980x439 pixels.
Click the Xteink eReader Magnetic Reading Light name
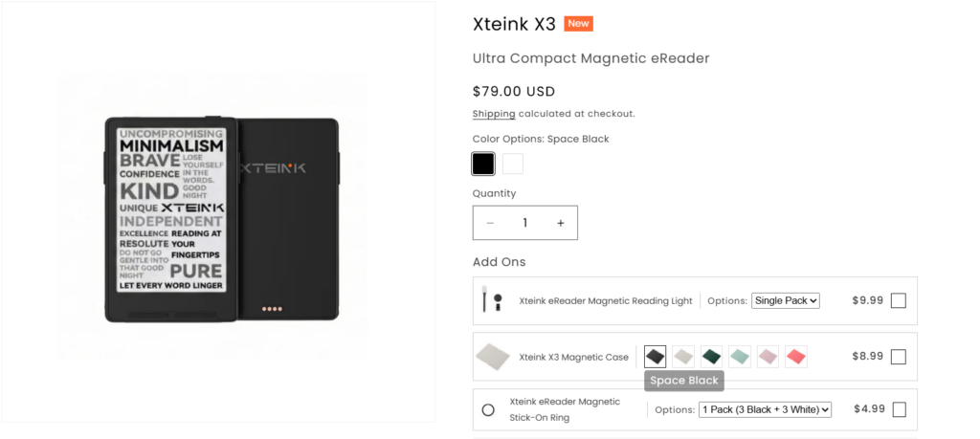pyautogui.click(x=606, y=300)
